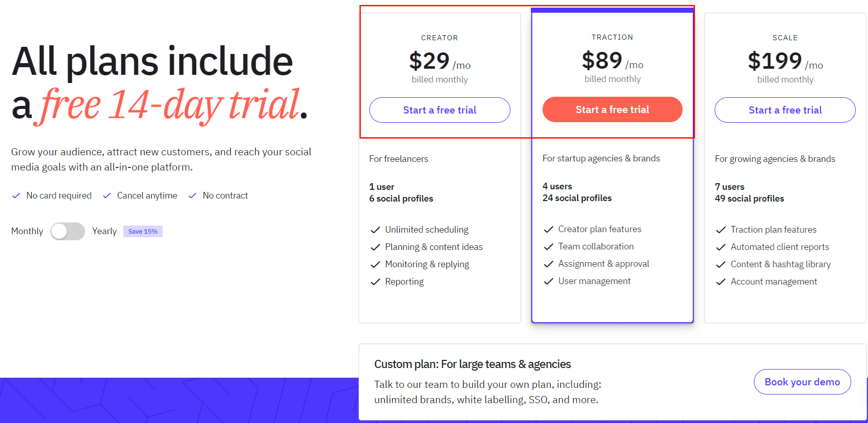Start a free trial for Traction plan

pos(612,109)
